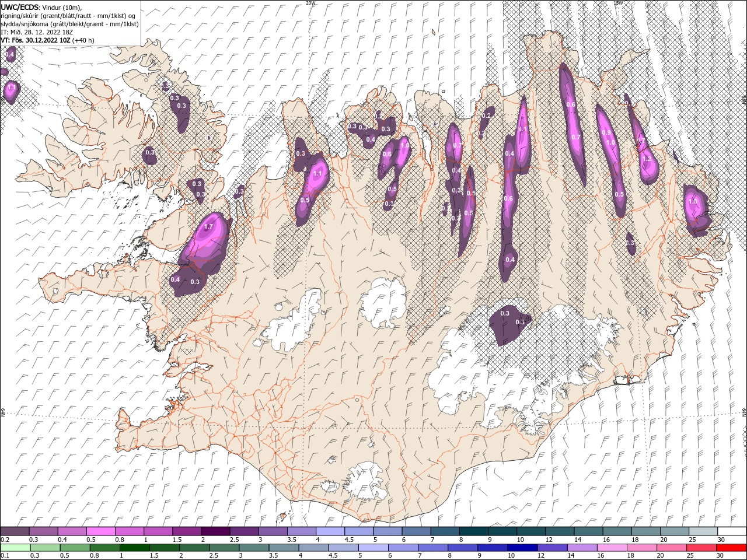Viewport: 747px width, 560px height.
Task: Select the 25–30 pale grey swatch in teal row
Action: 703,531
